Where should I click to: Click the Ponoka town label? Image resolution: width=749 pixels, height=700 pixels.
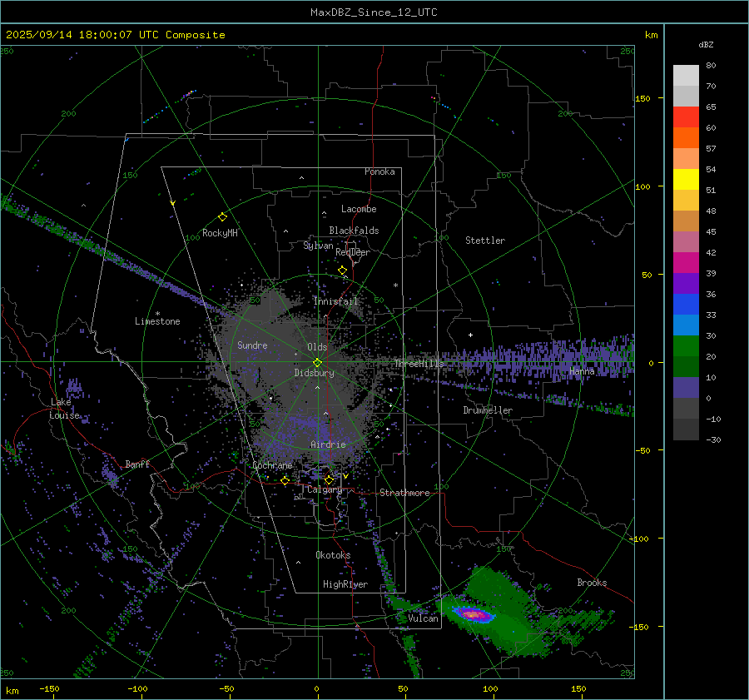point(379,171)
